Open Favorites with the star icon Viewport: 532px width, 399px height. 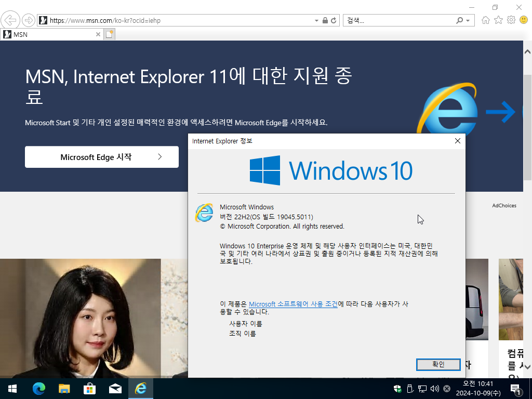point(498,20)
